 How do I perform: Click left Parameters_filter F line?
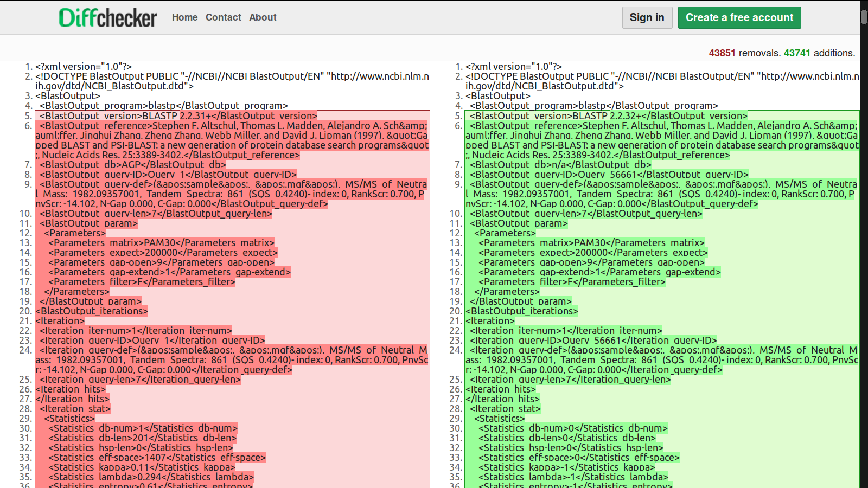pyautogui.click(x=142, y=281)
